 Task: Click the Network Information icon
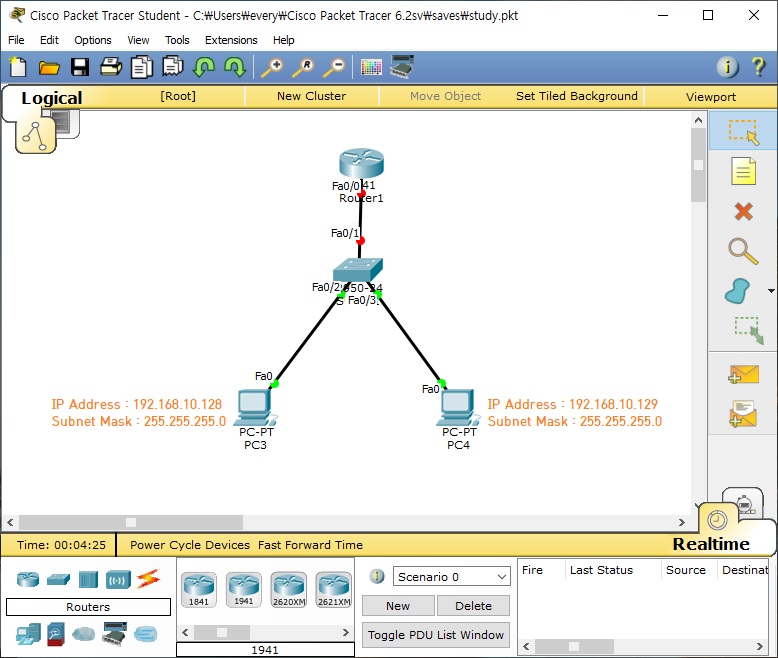(x=727, y=66)
